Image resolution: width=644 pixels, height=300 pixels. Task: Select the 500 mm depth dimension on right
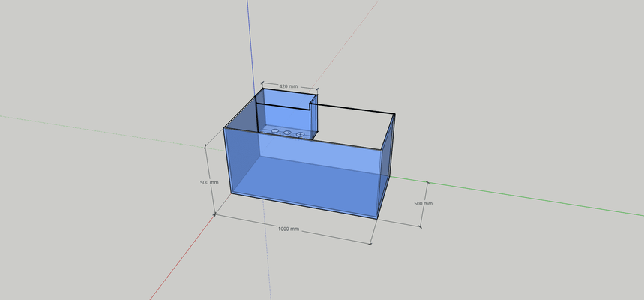tap(424, 203)
